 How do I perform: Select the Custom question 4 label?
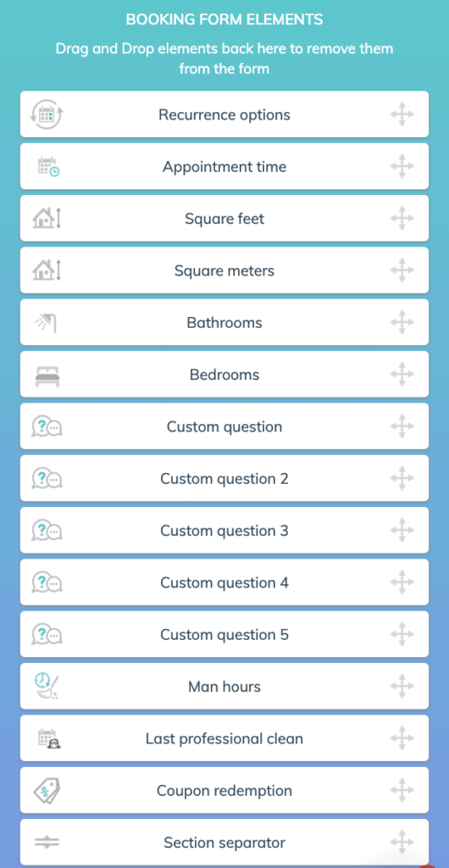tap(224, 583)
